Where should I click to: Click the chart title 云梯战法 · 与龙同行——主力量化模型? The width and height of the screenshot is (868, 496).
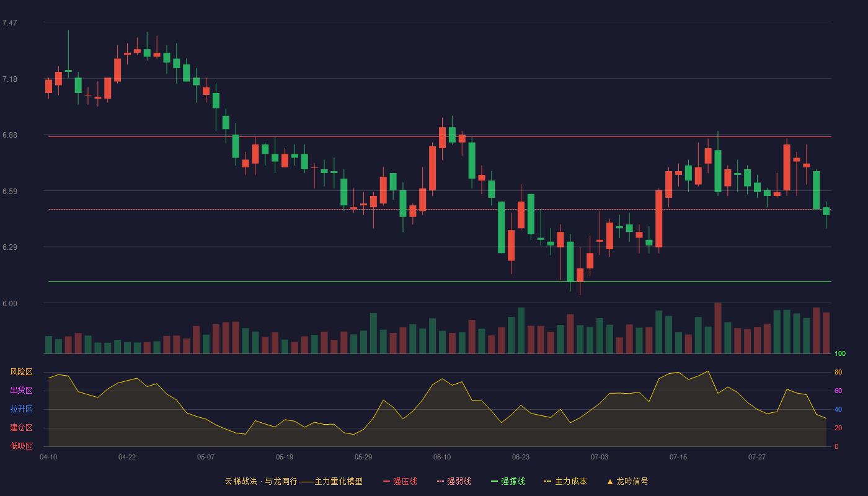coord(293,481)
